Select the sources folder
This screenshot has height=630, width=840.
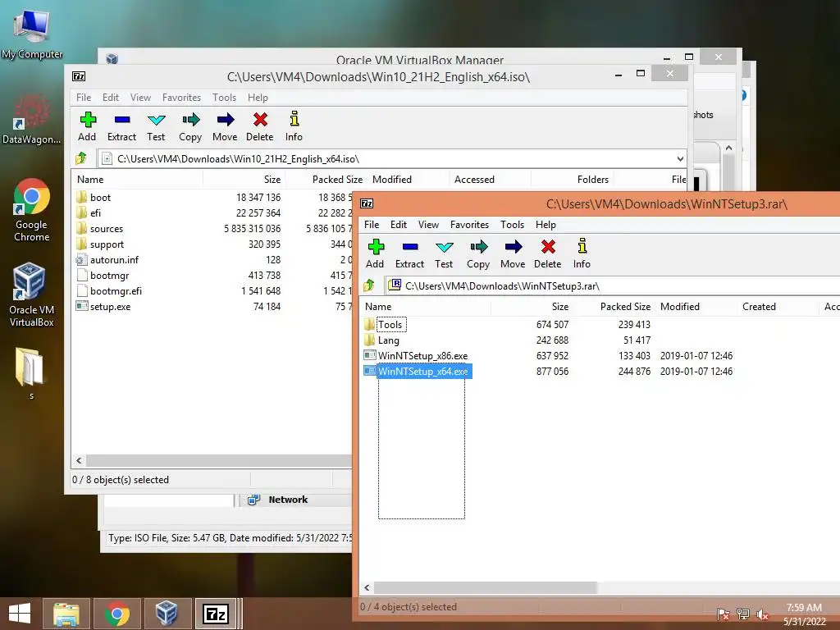99,229
